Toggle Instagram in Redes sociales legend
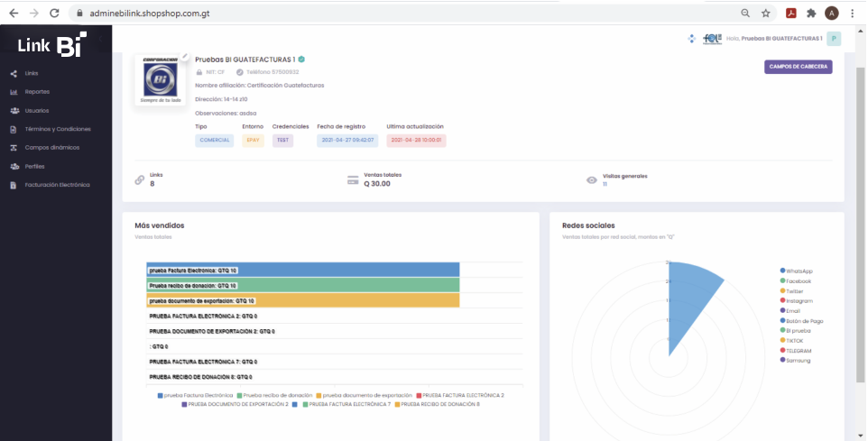Image resolution: width=868 pixels, height=441 pixels. pyautogui.click(x=796, y=301)
